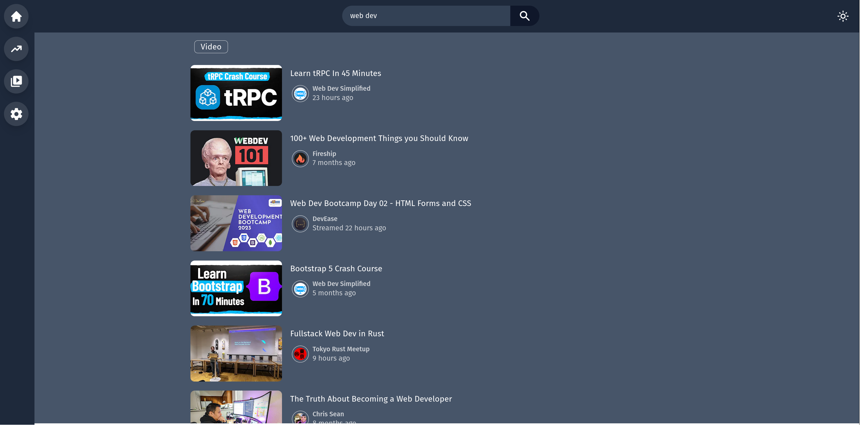Focus the 'web dev' search field
The width and height of the screenshot is (868, 429).
(430, 16)
